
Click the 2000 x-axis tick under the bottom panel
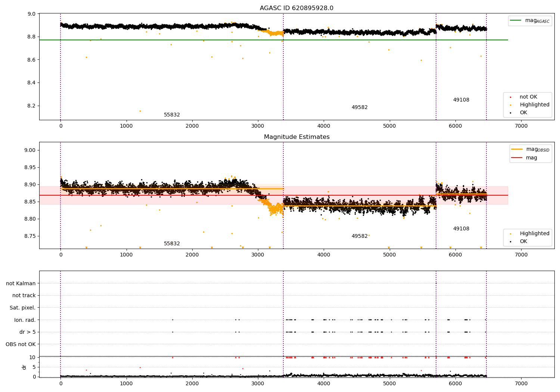(192, 383)
